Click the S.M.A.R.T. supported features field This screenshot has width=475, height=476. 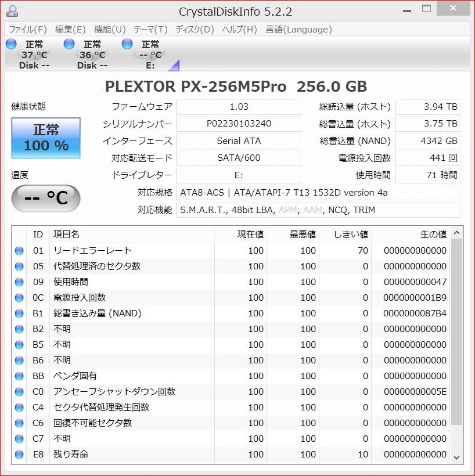(x=319, y=210)
